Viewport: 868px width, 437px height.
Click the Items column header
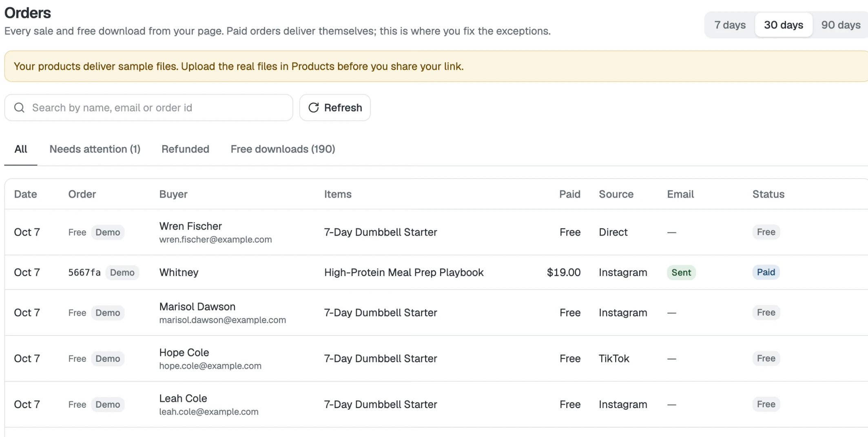(x=338, y=194)
